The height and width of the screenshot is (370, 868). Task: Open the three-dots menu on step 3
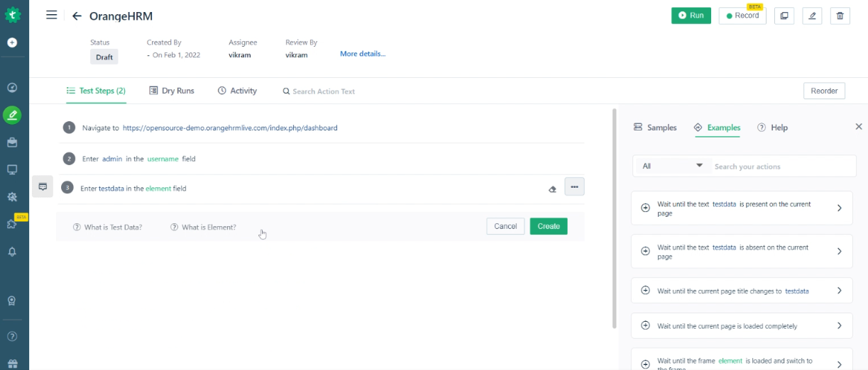point(574,187)
